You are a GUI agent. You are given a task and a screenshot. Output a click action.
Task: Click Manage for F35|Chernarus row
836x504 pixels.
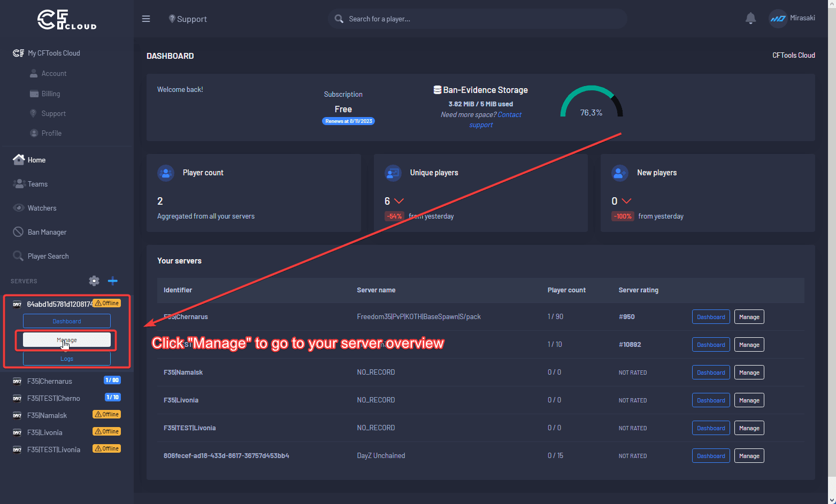[x=749, y=317]
